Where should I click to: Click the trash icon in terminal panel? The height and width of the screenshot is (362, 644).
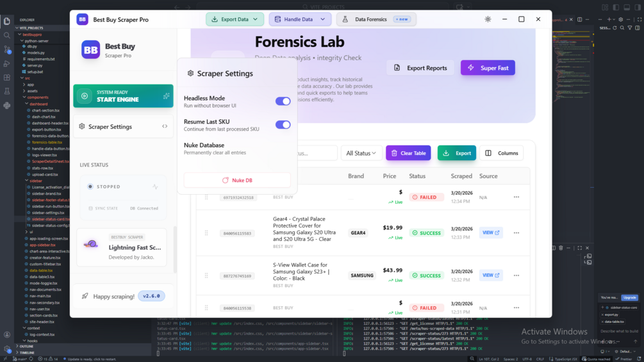coord(561,248)
